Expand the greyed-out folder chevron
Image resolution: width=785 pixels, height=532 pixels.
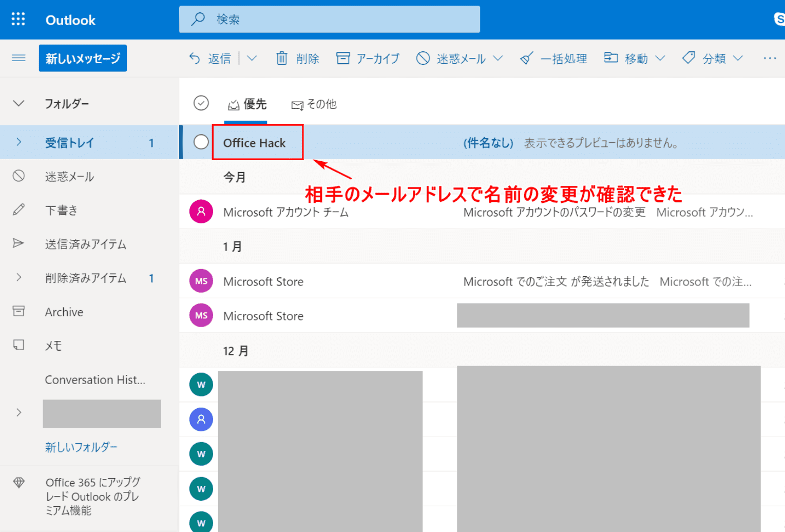click(x=18, y=412)
